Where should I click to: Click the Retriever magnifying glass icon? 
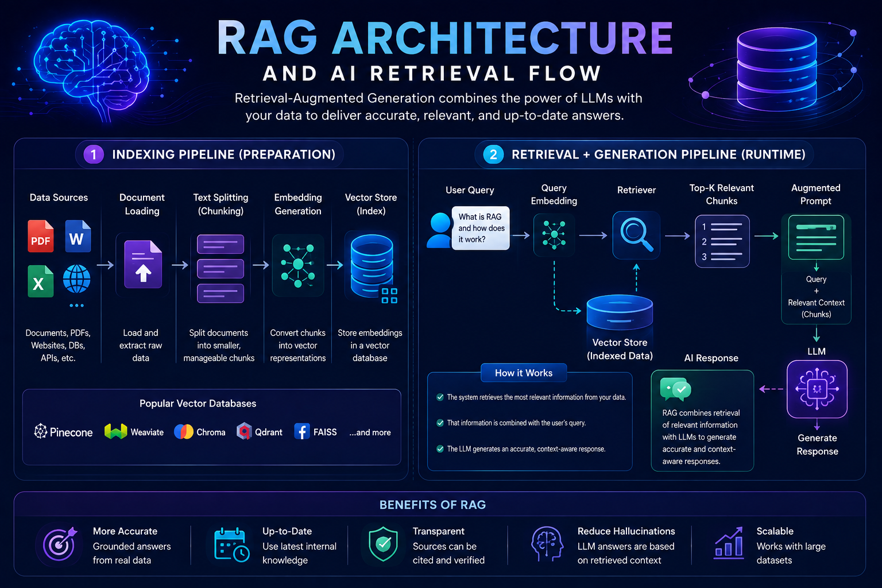click(636, 235)
